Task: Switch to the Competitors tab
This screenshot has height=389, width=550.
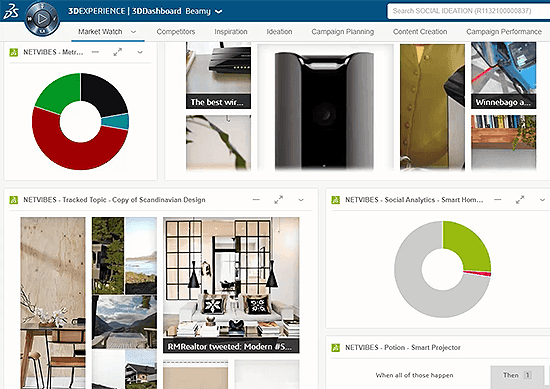Action: (176, 32)
